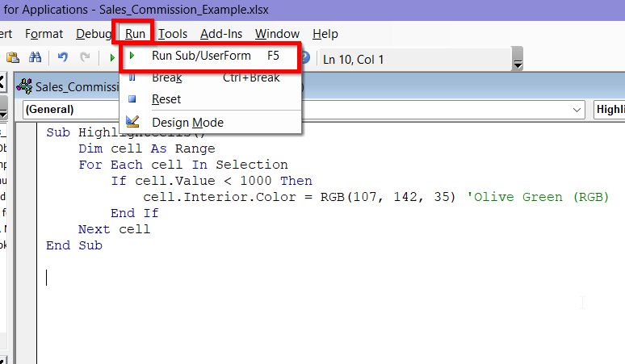Click the Find binoculars icon
This screenshot has height=364, width=625.
[x=35, y=58]
